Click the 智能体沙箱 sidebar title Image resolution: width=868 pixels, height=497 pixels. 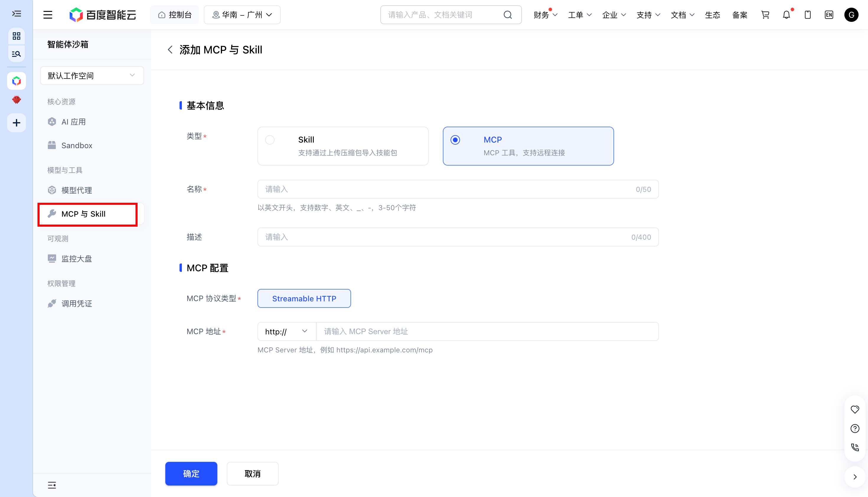(68, 44)
